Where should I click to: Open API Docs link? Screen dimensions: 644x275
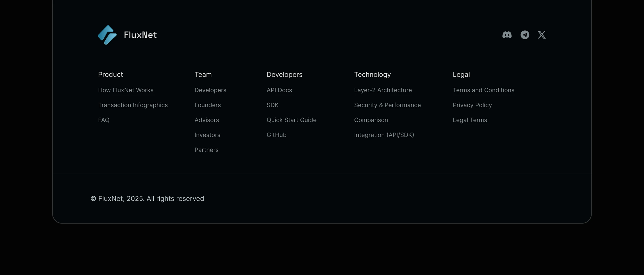pos(279,90)
